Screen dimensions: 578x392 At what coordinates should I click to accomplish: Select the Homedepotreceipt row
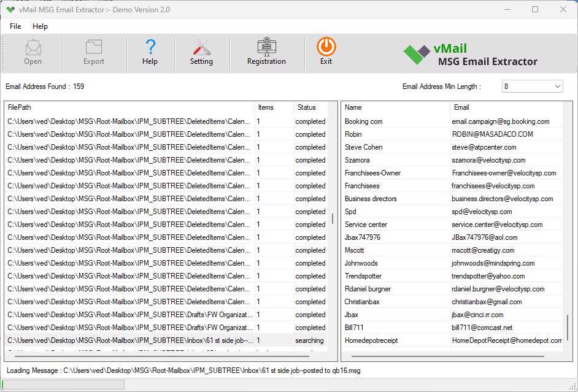452,340
